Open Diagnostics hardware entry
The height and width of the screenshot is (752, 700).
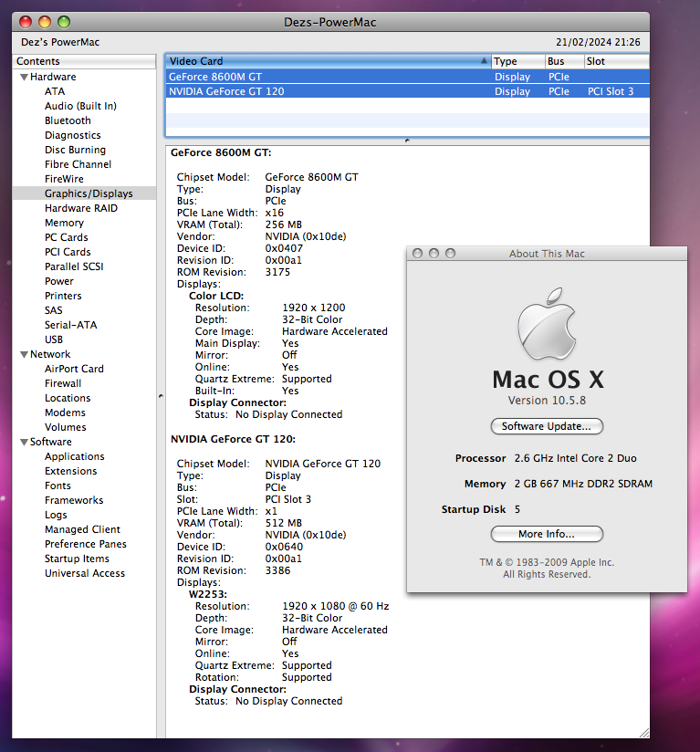point(73,135)
